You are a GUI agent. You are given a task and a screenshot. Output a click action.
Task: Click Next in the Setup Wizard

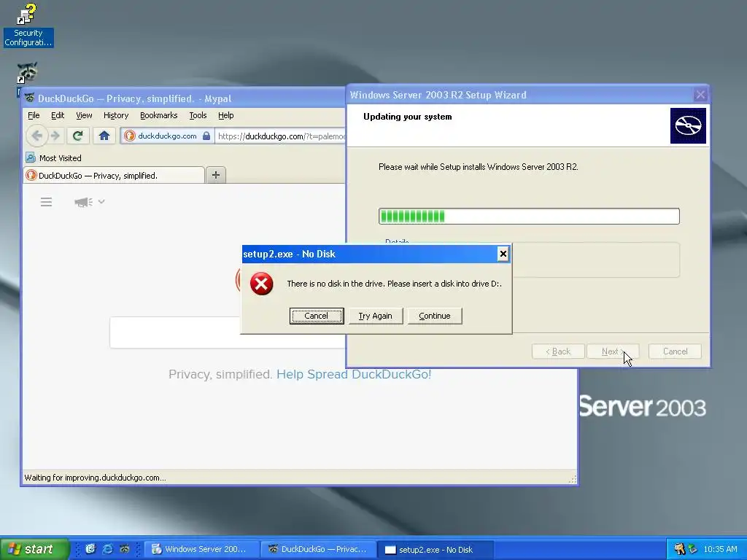[x=613, y=351]
